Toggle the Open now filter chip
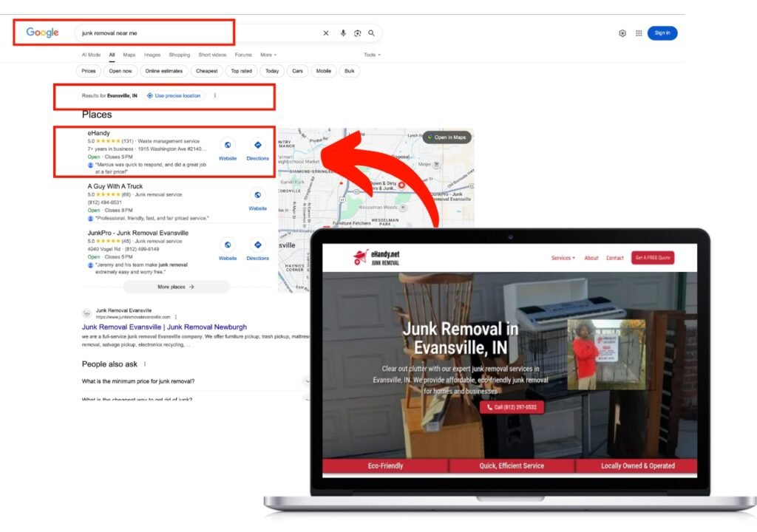 click(x=120, y=71)
